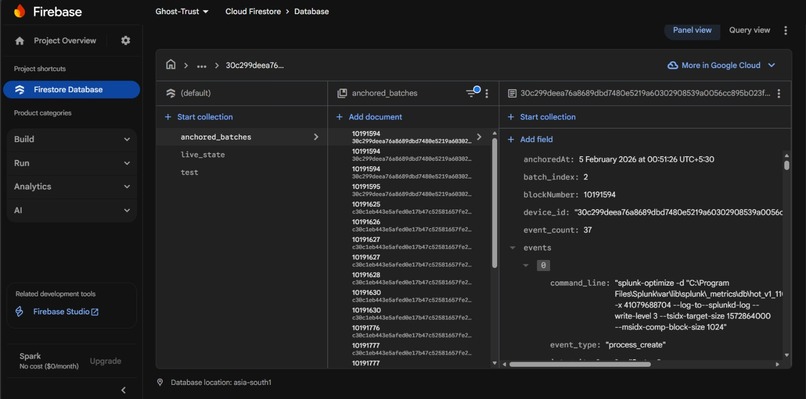
Task: Click plus icon beside Add document
Action: [x=339, y=117]
